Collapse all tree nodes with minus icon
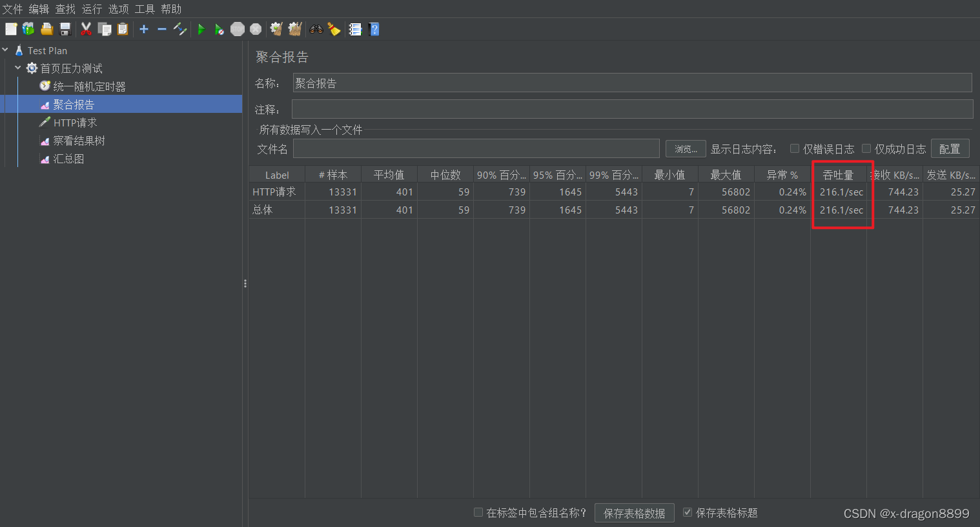 162,29
